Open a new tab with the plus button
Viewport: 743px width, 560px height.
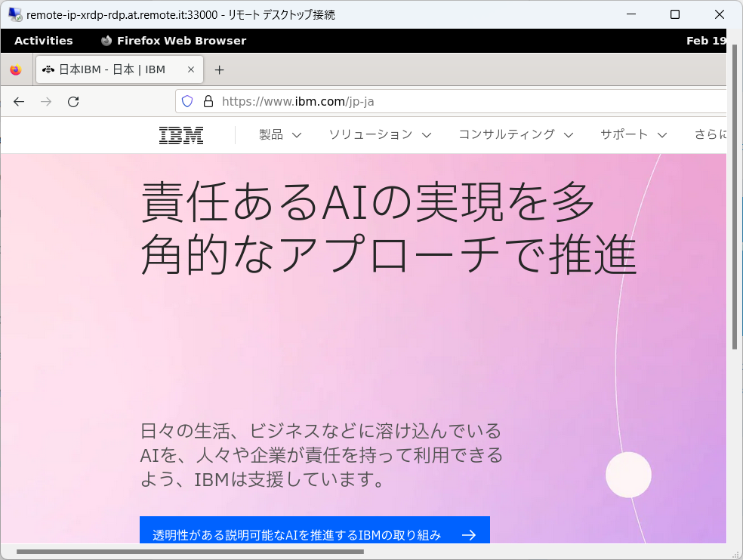click(219, 70)
